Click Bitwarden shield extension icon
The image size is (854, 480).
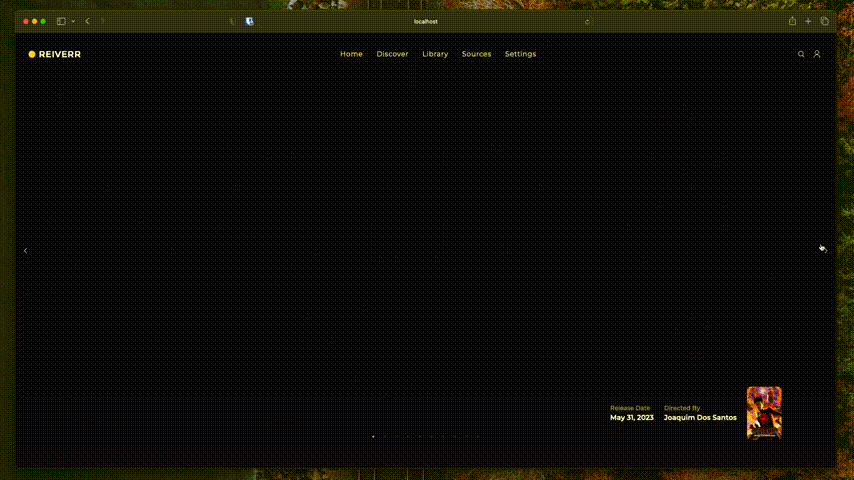(x=249, y=21)
